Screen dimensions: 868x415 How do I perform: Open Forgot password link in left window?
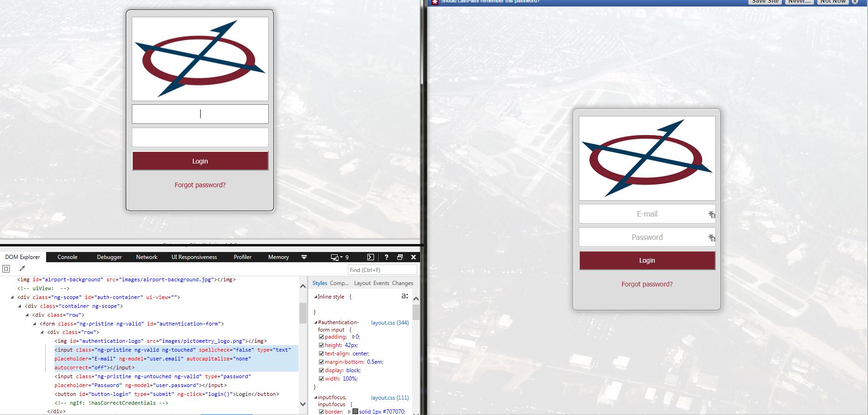click(200, 185)
